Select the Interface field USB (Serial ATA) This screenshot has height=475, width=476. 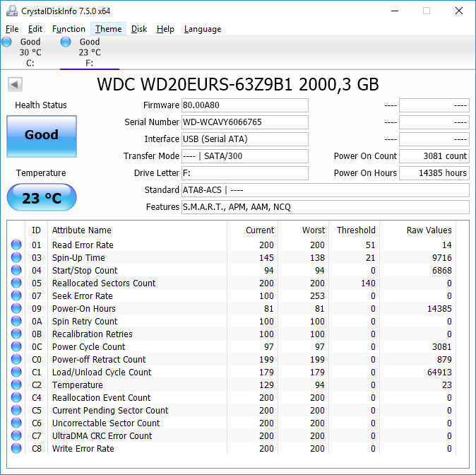(x=245, y=139)
